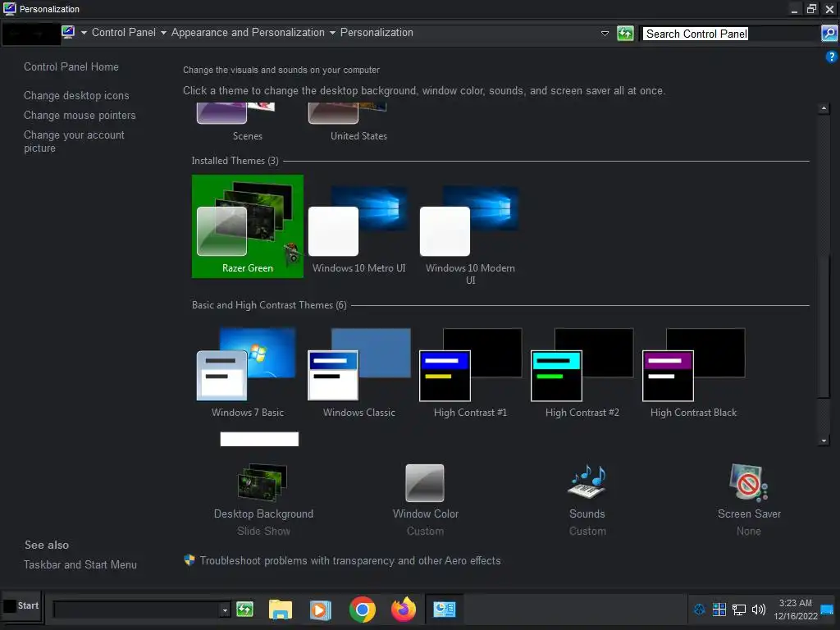
Task: Select the High Contrast #1 theme
Action: point(470,373)
